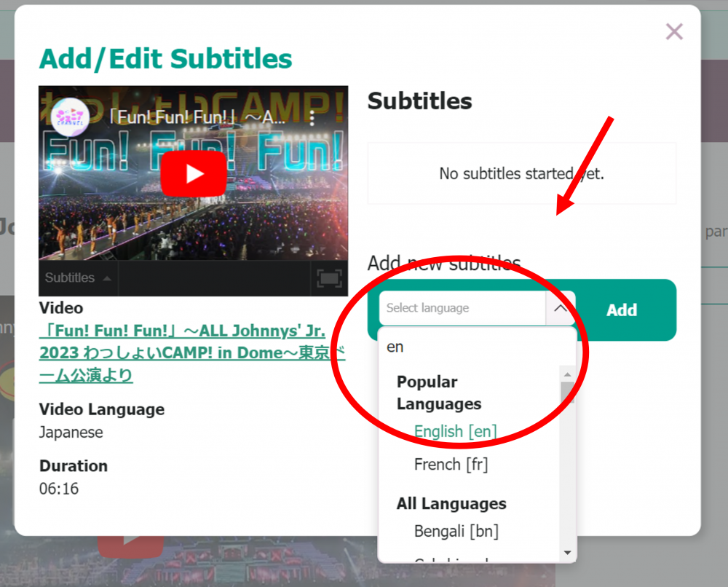Select Bengali [bn] under All Languages
This screenshot has height=587, width=728.
456,531
